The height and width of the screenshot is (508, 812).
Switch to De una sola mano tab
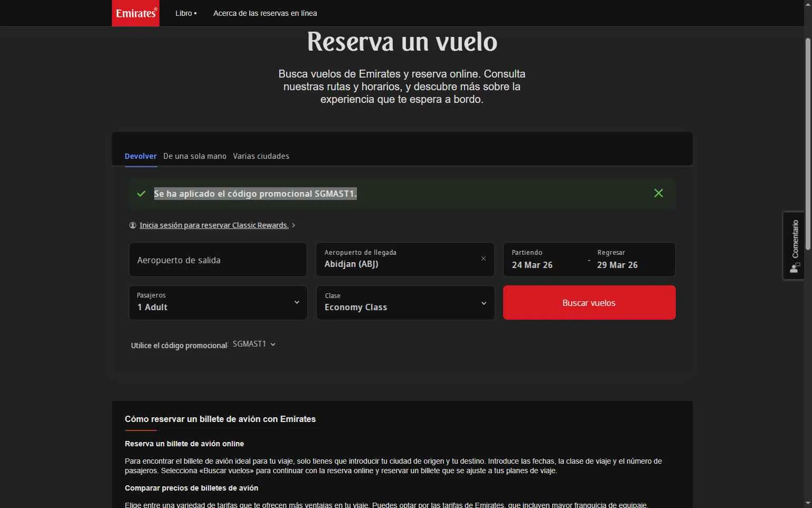[x=195, y=156]
